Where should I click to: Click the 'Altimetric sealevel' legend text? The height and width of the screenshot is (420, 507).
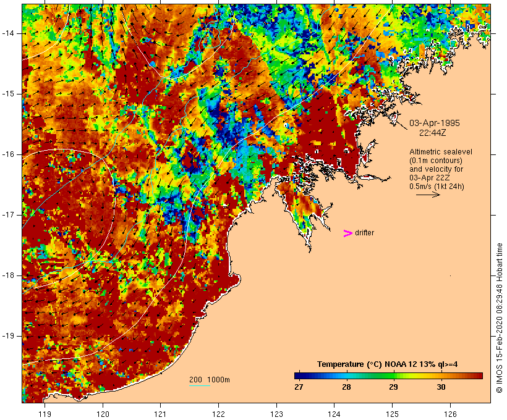coord(441,152)
